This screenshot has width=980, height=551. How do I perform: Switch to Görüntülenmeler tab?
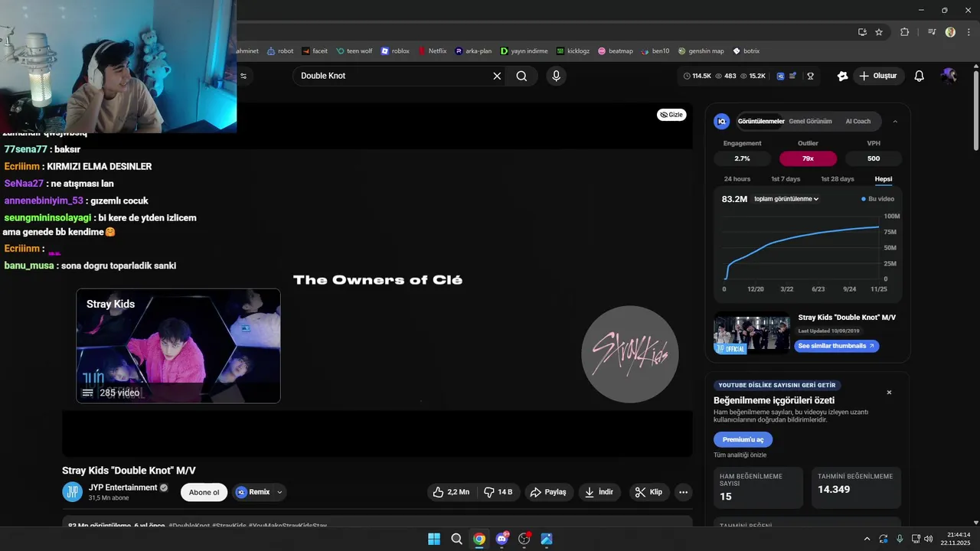click(x=761, y=121)
